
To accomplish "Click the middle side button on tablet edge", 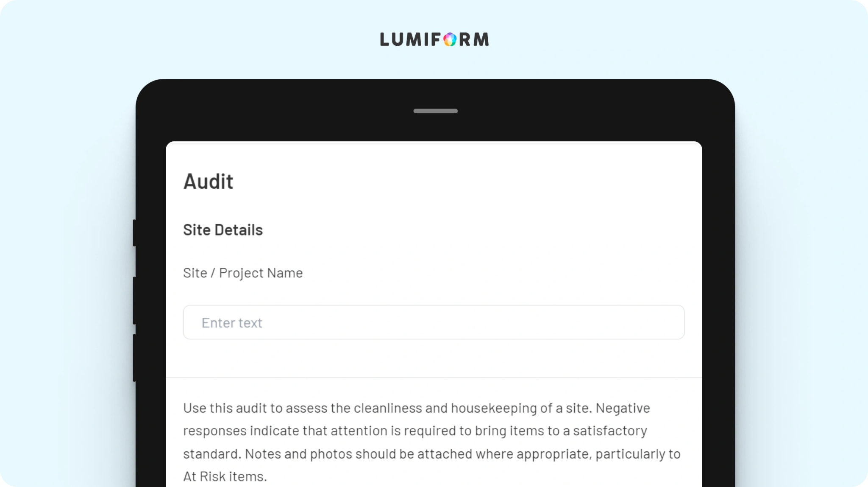I will 134,300.
